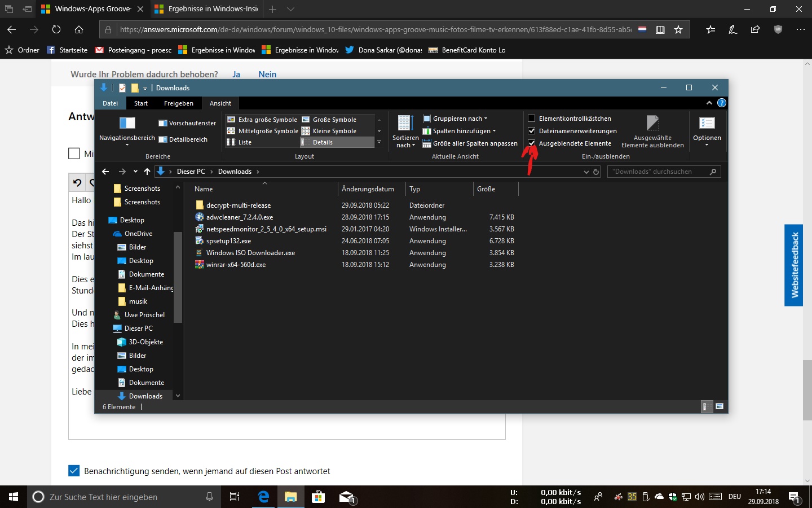The width and height of the screenshot is (812, 508).
Task: Switch to large thumbnails view in status bar
Action: [x=720, y=406]
